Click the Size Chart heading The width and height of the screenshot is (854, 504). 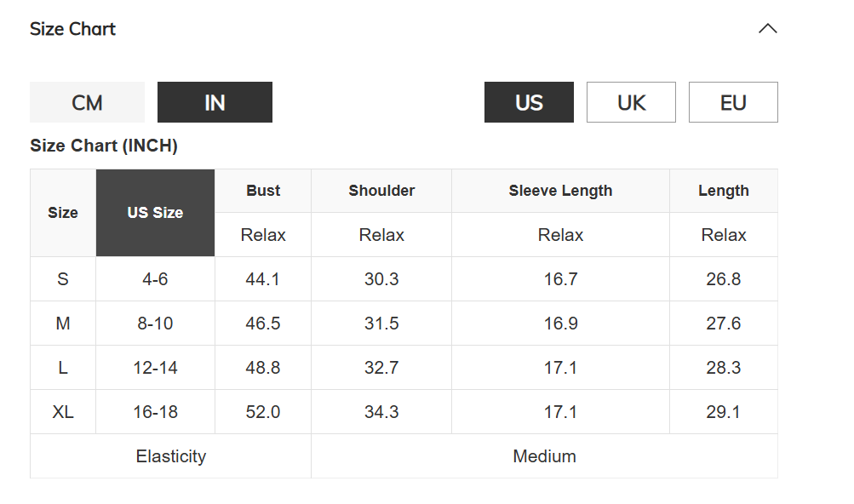[x=72, y=29]
